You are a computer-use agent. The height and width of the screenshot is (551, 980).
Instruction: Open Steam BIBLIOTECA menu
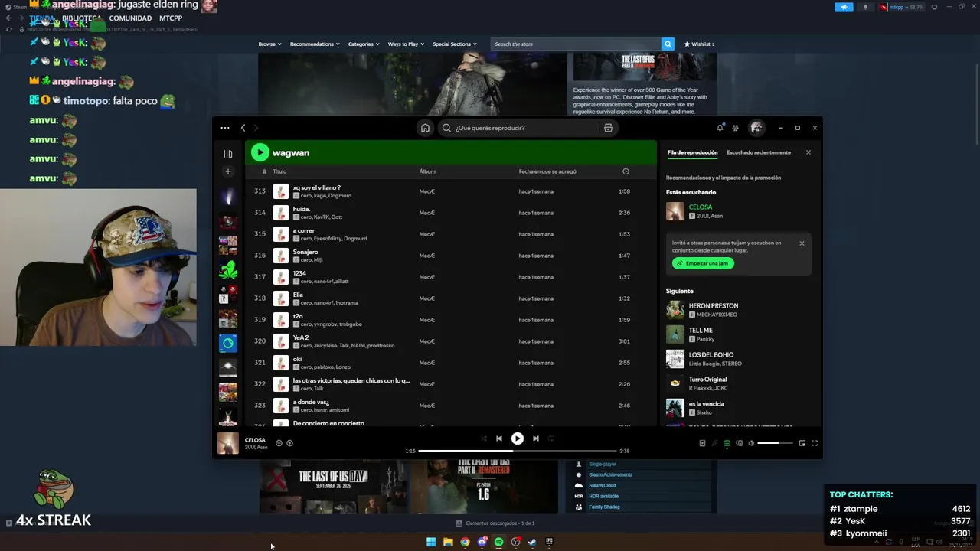81,18
